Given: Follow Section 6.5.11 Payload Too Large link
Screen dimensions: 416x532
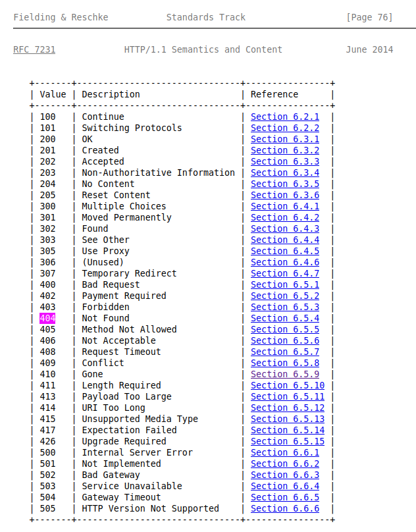Looking at the screenshot, I should [288, 396].
